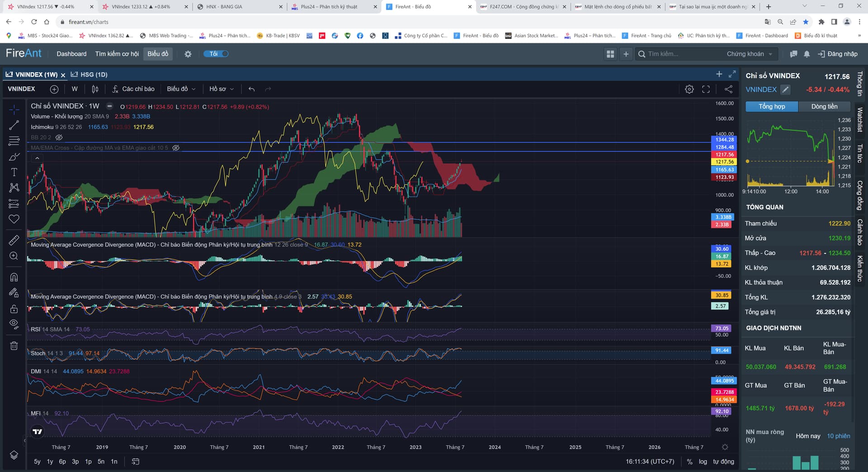Viewport: 868px width, 472px height.
Task: Click the undo arrow
Action: tap(252, 89)
